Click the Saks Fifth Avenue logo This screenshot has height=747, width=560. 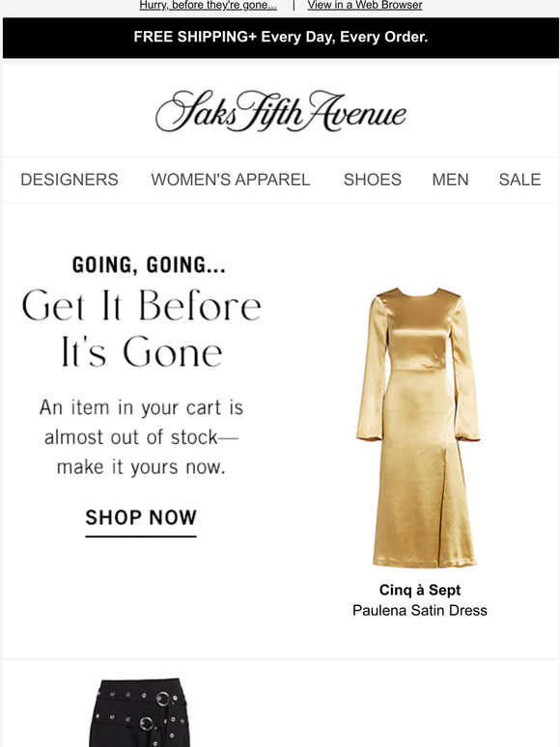(x=280, y=112)
